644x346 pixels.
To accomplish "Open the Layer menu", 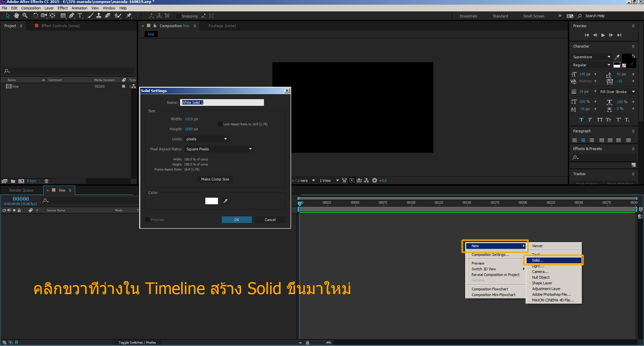I will 49,8.
